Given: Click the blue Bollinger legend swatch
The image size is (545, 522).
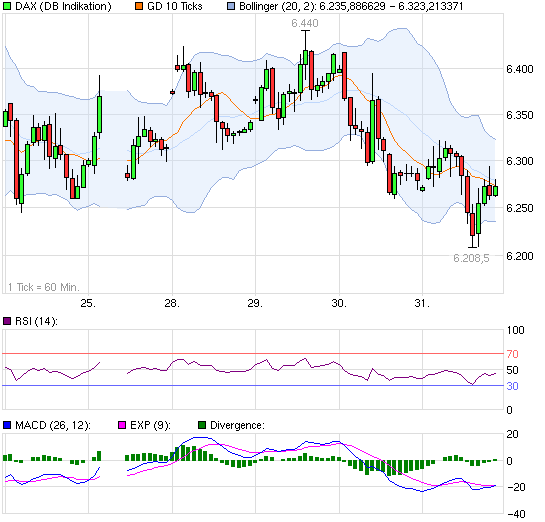Looking at the screenshot, I should coord(231,6).
